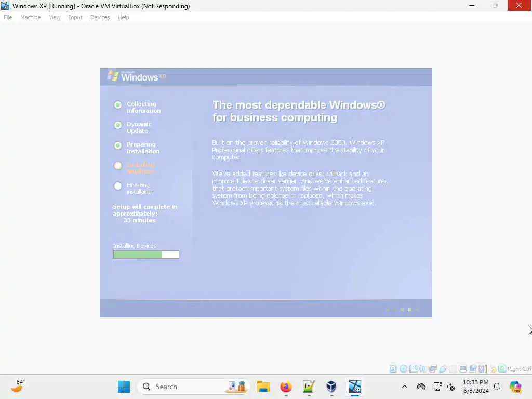Screen dimensions: 532x399
Task: Click the network tray icon
Action: click(437, 387)
